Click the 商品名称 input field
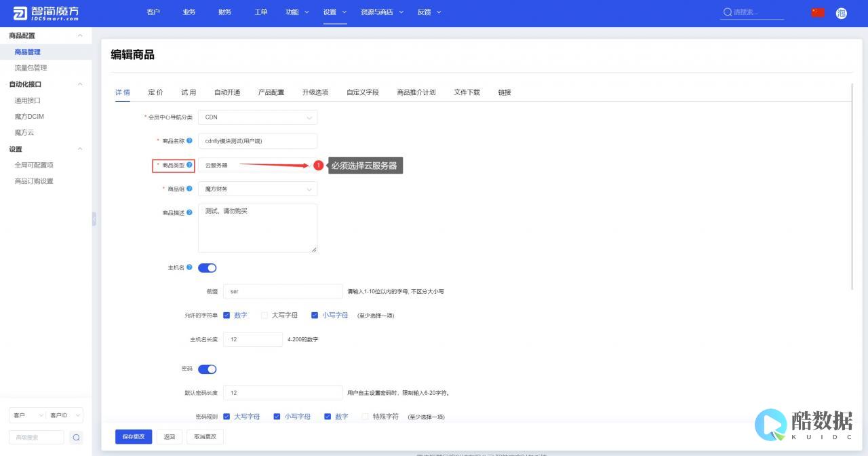 click(x=258, y=141)
